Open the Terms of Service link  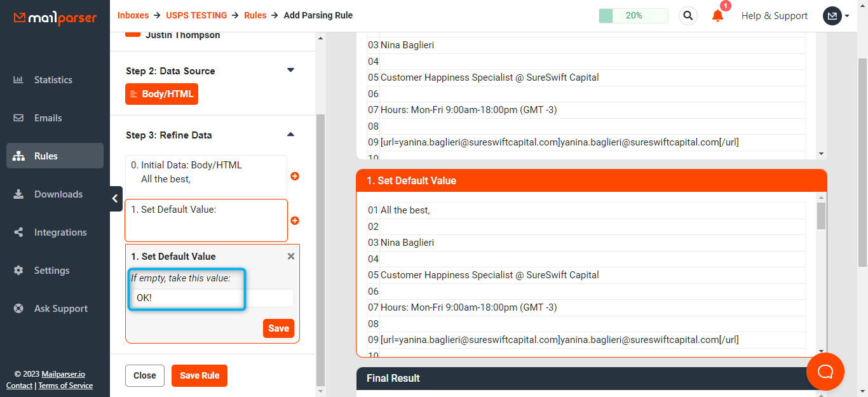(65, 386)
